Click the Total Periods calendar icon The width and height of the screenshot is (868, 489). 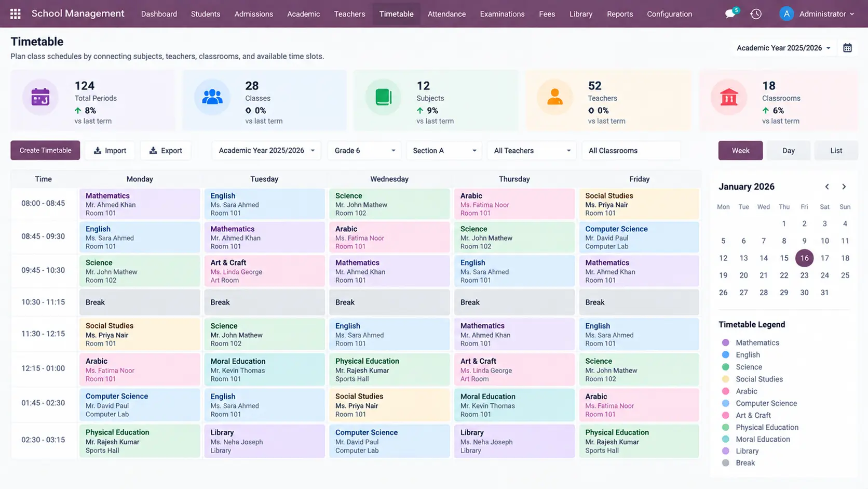[x=40, y=97]
